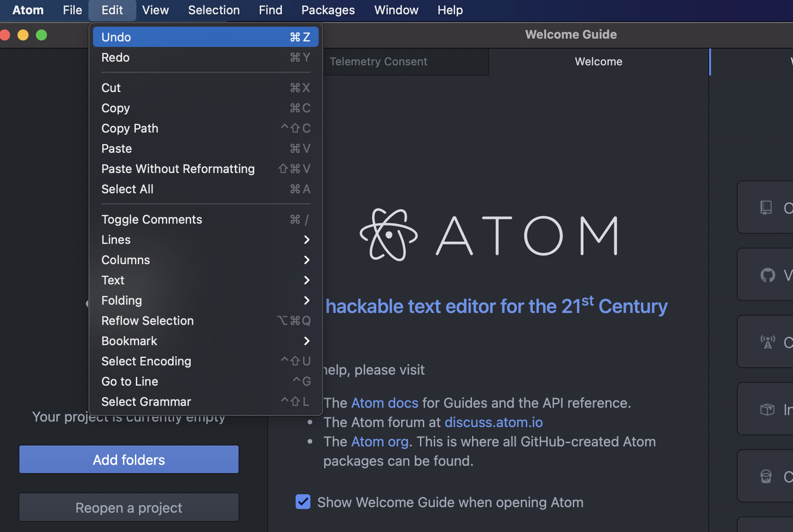Open the Help menu
Viewport: 793px width, 532px height.
(450, 10)
